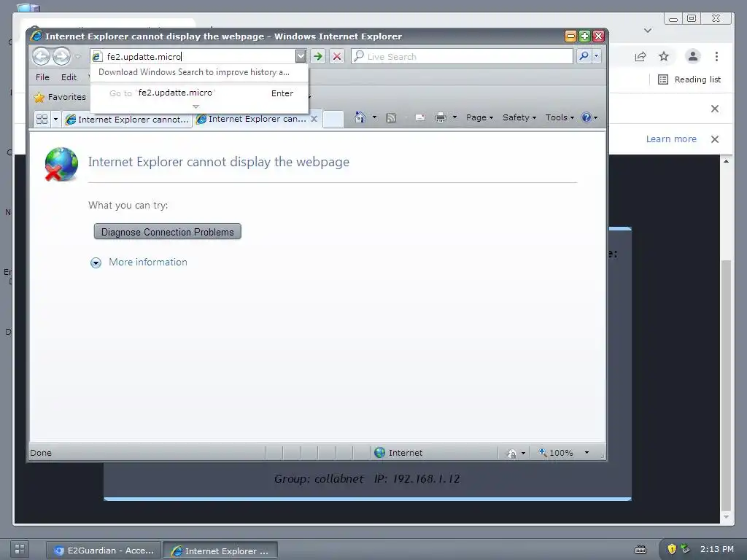Click the Quick Tabs grid icon

(42, 119)
